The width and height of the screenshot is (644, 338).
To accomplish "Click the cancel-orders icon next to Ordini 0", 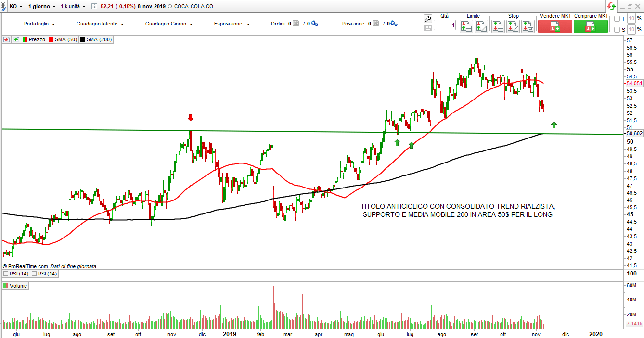I will 296,23.
